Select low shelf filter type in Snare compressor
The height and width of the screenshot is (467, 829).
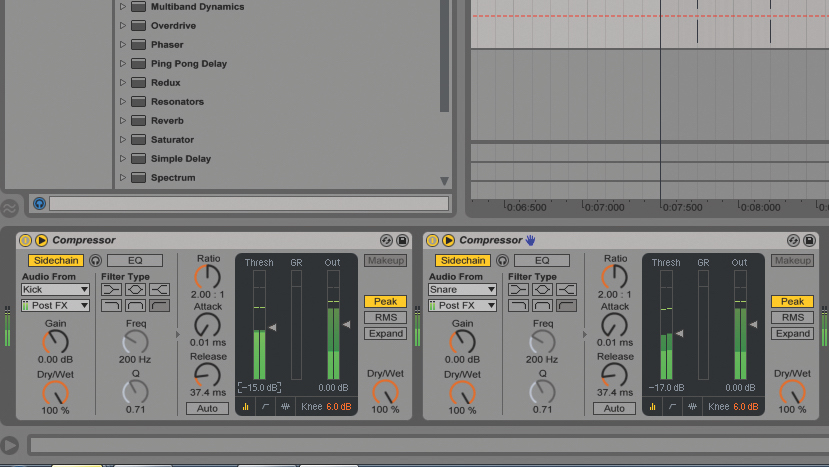pyautogui.click(x=518, y=289)
